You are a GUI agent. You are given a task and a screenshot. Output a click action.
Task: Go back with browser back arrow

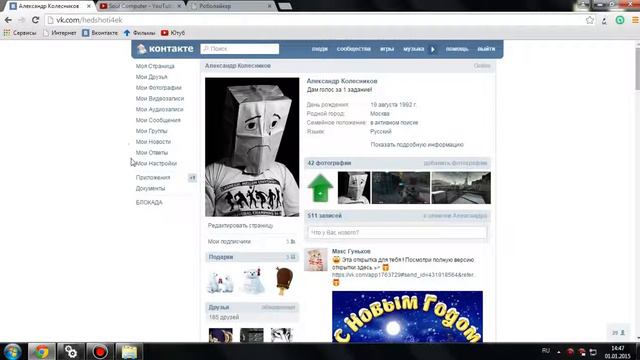point(8,20)
